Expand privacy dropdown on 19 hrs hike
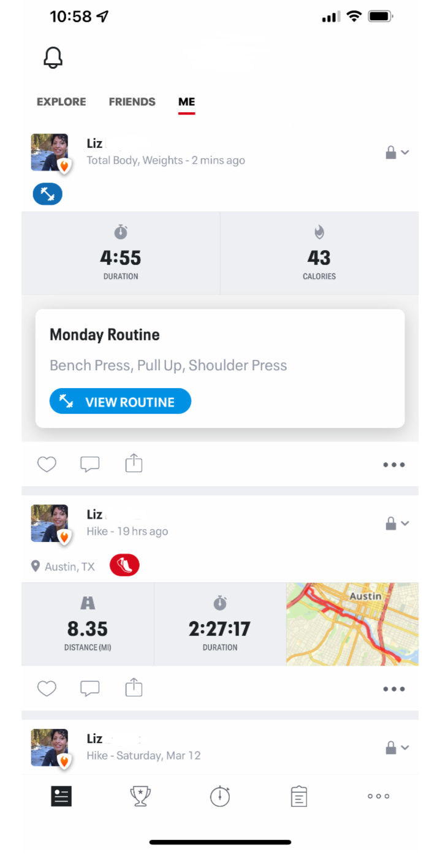The width and height of the screenshot is (445, 868). 397,523
